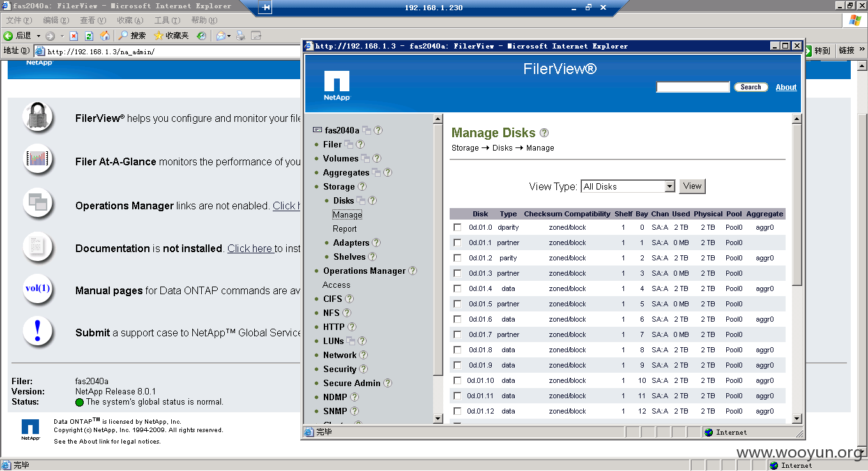The width and height of the screenshot is (868, 471).
Task: Expand the Adapters tree section
Action: (351, 243)
